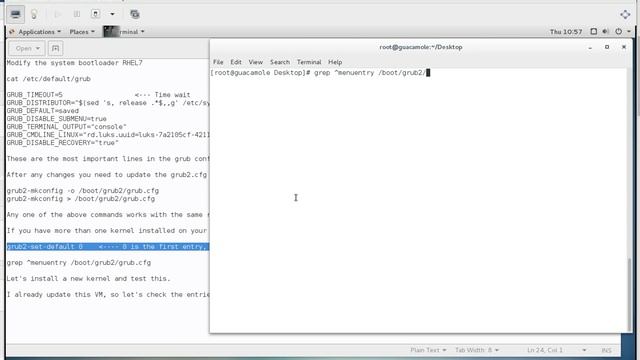This screenshot has width=640, height=360.
Task: Expand system menu arrow beside power icon
Action: click(x=629, y=31)
